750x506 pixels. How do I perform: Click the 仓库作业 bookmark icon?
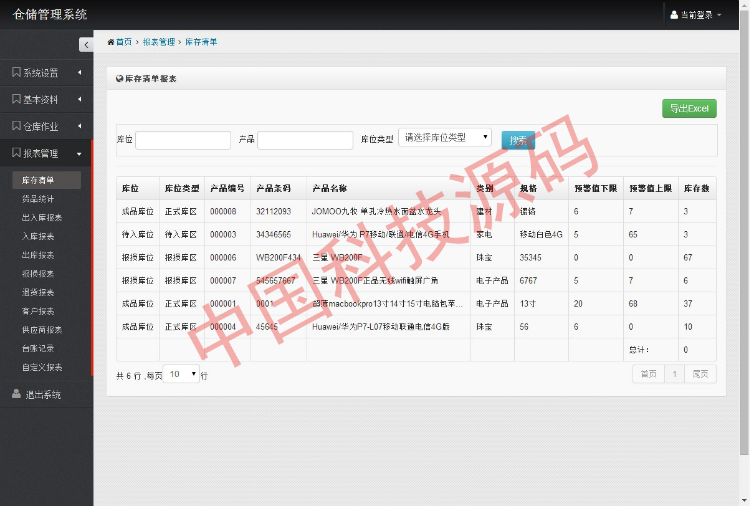(x=16, y=126)
